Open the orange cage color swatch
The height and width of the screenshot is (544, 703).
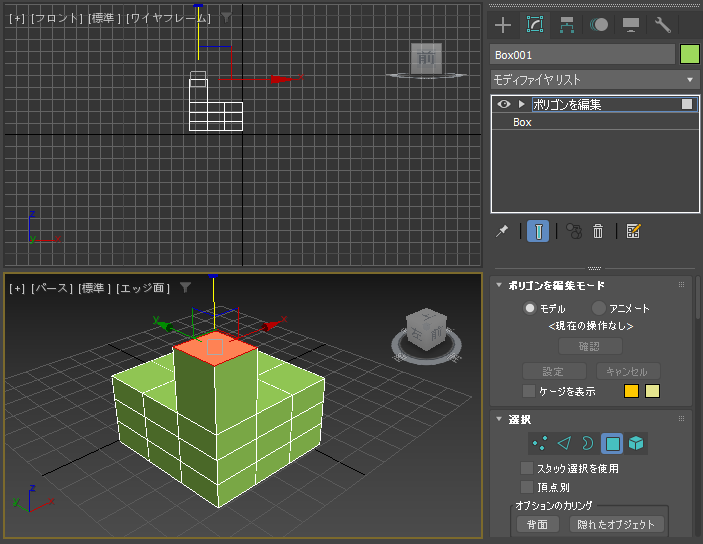tap(631, 391)
